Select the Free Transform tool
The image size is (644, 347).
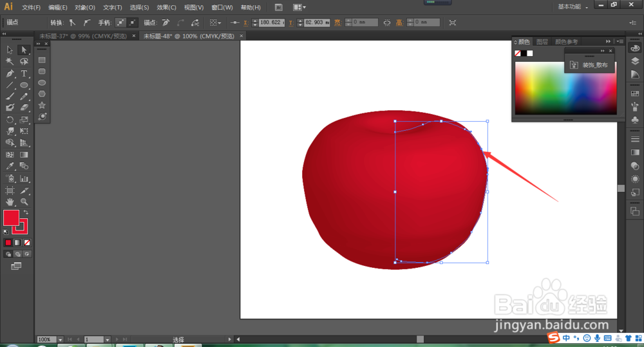24,131
